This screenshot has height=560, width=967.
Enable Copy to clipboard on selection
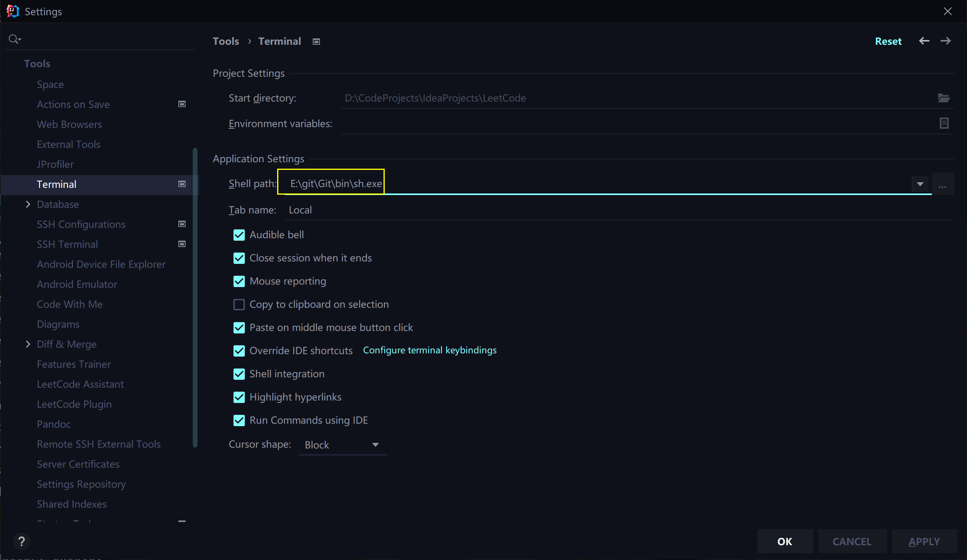pos(239,305)
